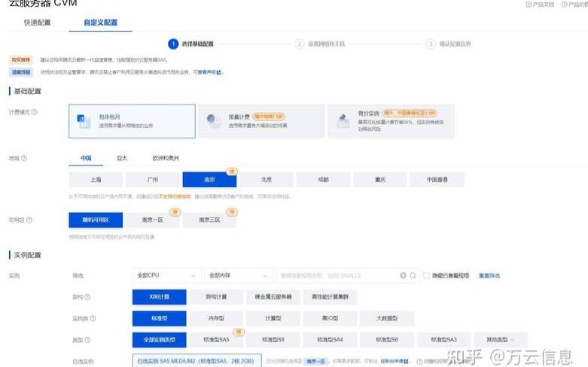The width and height of the screenshot is (588, 367).
Task: Choose 随机可用区 availability zone
Action: coord(96,220)
